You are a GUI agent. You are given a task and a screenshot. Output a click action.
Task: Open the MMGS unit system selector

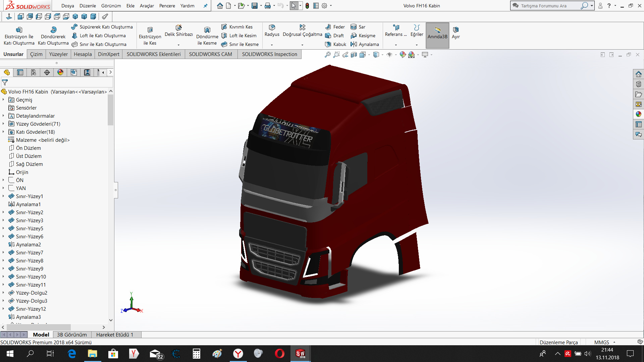(x=604, y=342)
